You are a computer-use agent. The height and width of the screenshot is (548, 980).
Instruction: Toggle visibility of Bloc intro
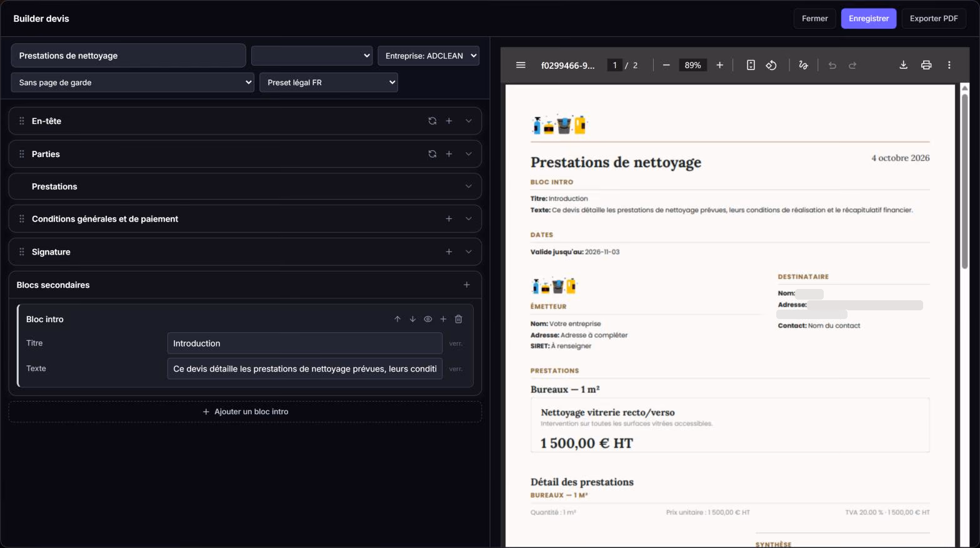(x=428, y=319)
